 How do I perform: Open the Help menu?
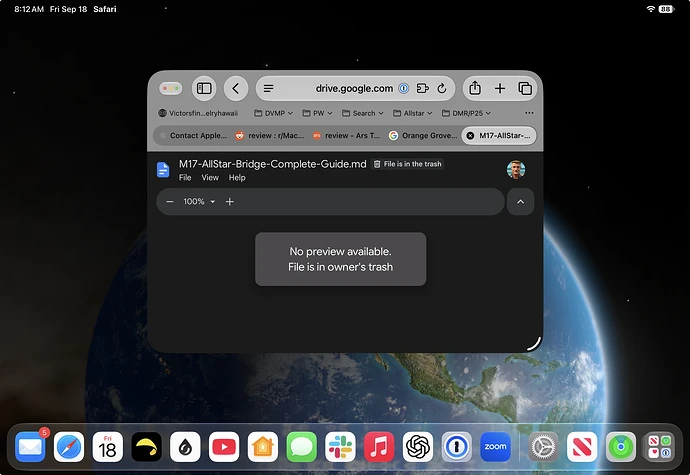click(237, 177)
